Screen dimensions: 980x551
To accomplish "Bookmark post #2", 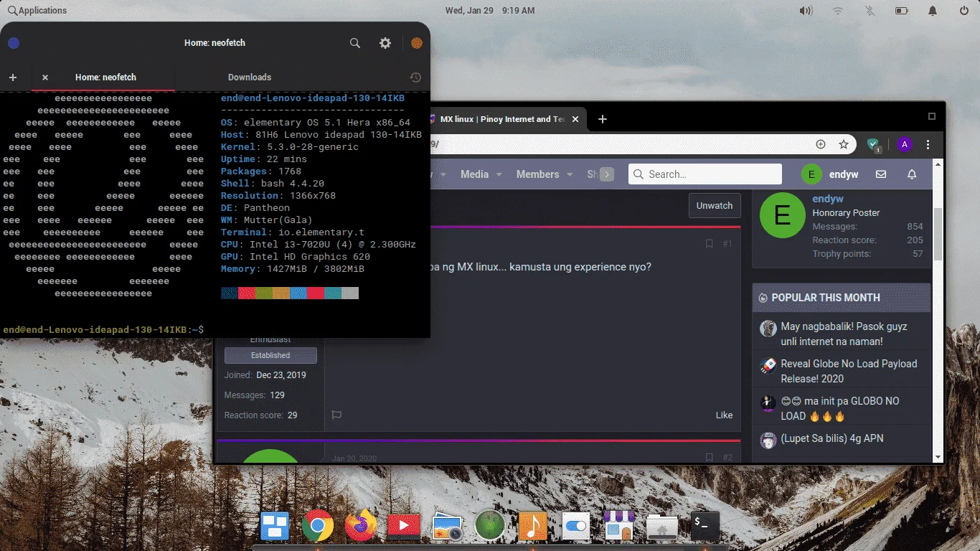I will [x=709, y=458].
